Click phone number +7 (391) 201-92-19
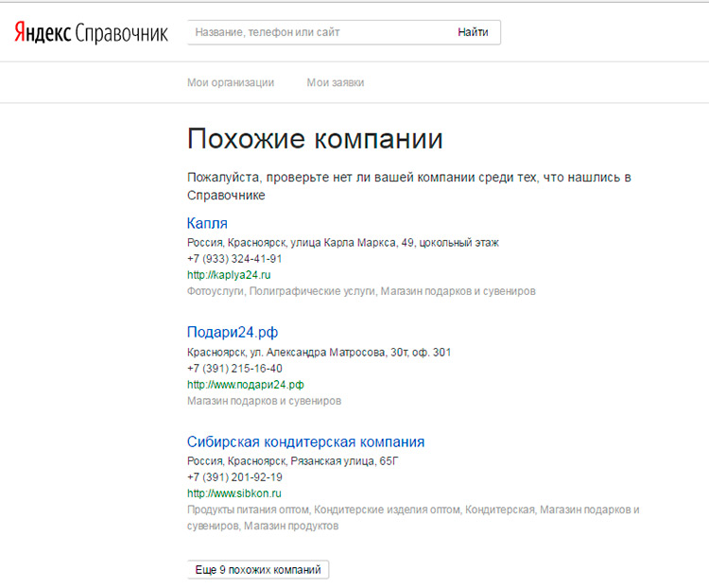 [x=234, y=477]
